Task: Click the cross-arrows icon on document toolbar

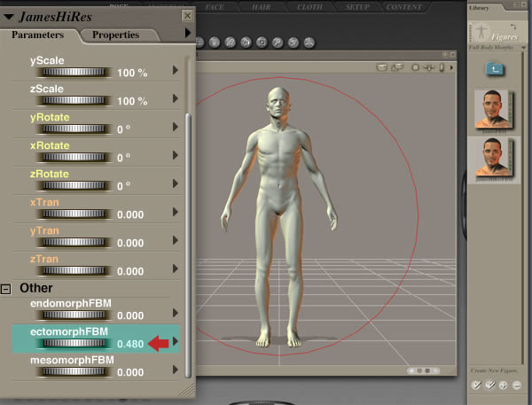Action: (x=429, y=67)
